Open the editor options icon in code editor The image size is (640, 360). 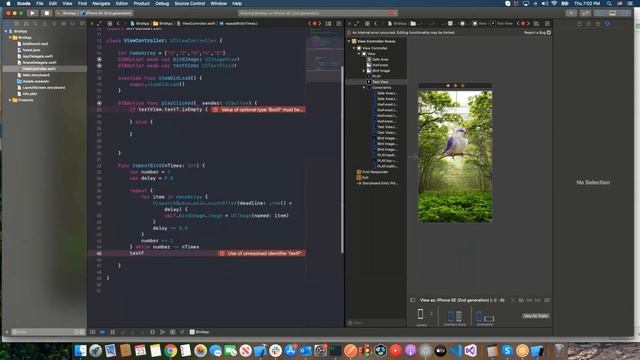point(328,24)
